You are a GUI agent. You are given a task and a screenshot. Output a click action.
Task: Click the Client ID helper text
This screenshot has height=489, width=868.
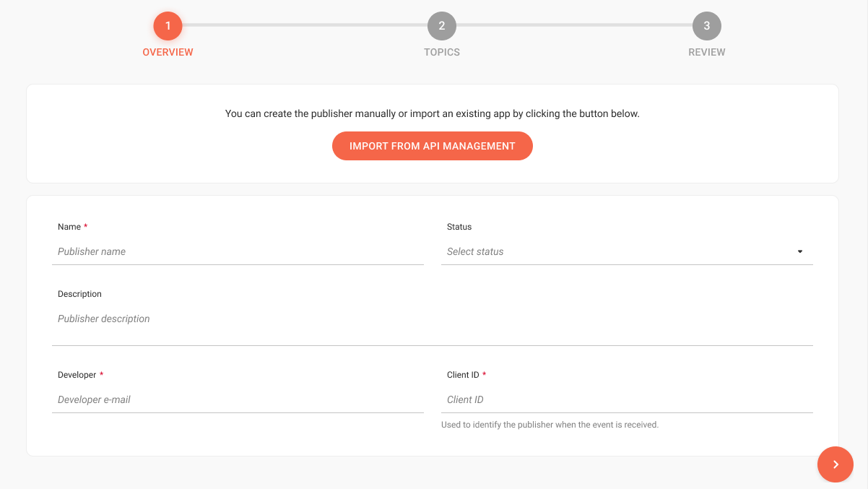[550, 425]
